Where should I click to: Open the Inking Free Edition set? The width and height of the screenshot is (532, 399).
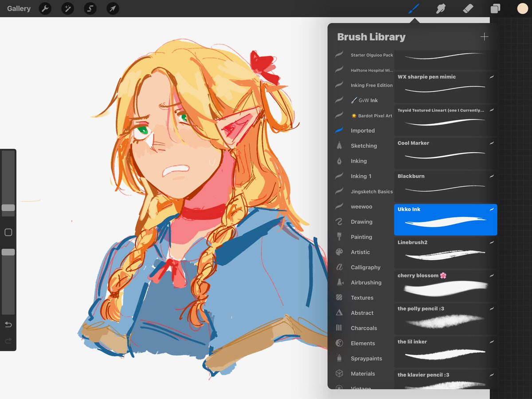pyautogui.click(x=364, y=85)
